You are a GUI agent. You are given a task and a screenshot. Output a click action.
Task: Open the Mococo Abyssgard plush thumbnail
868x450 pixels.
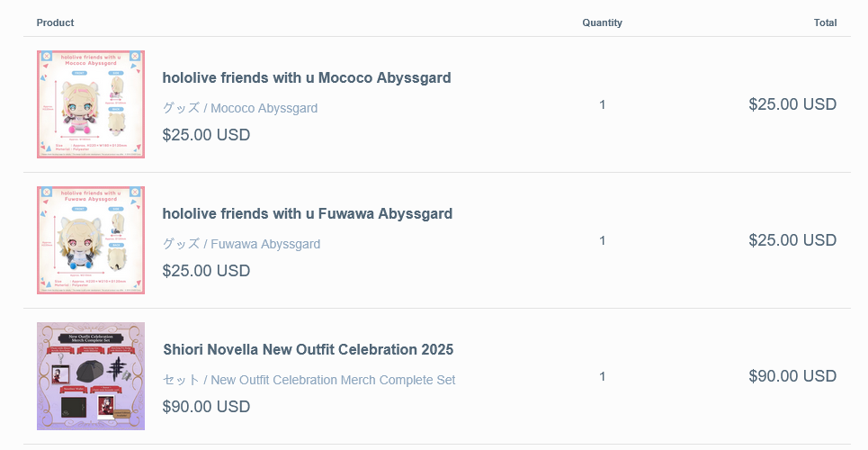point(91,104)
